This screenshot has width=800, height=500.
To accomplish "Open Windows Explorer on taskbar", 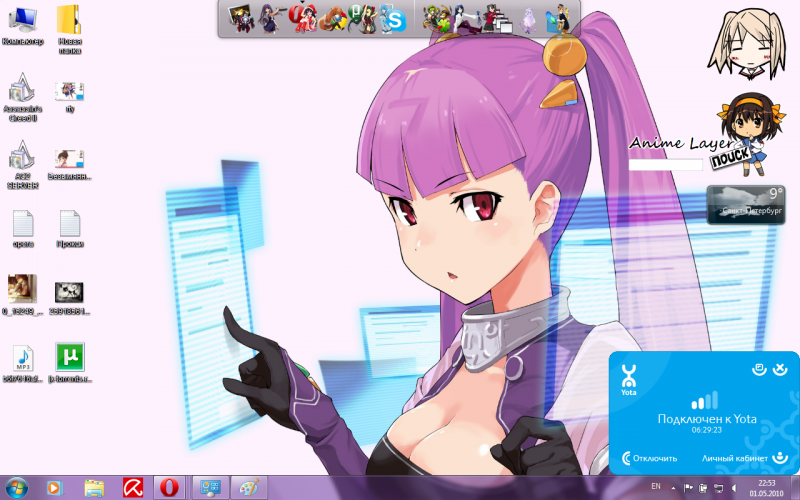I will [94, 488].
